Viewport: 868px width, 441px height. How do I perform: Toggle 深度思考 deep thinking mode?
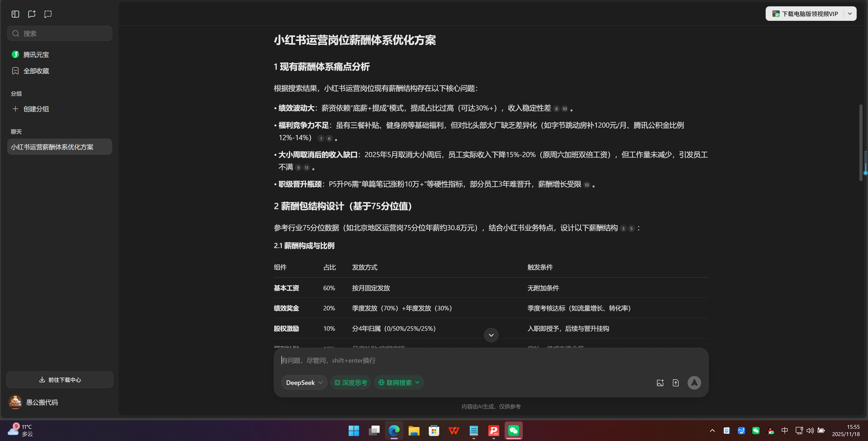[x=350, y=382]
